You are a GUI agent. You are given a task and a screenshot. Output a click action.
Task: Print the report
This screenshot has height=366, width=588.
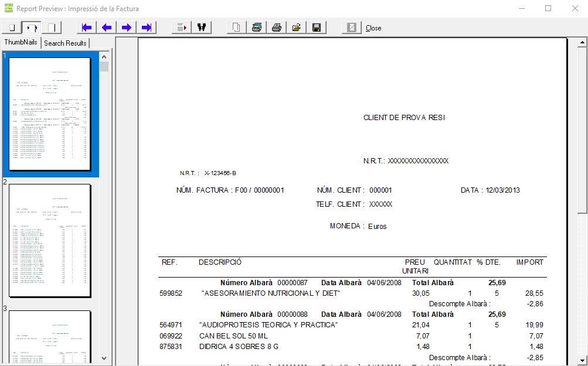[x=277, y=28]
